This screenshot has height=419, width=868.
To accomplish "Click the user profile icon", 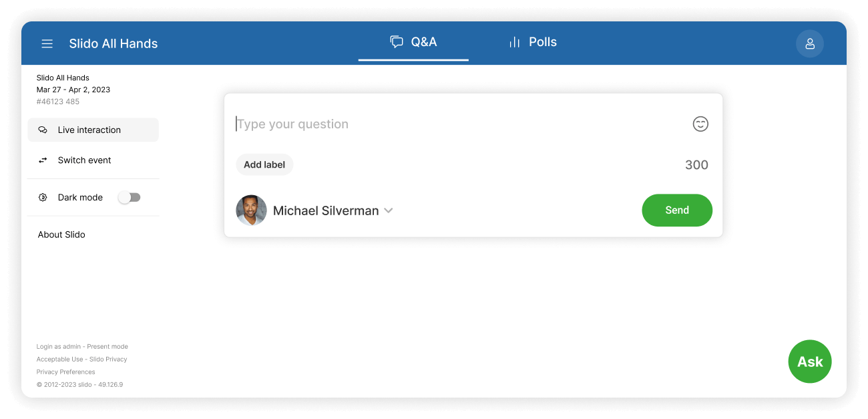I will tap(809, 43).
